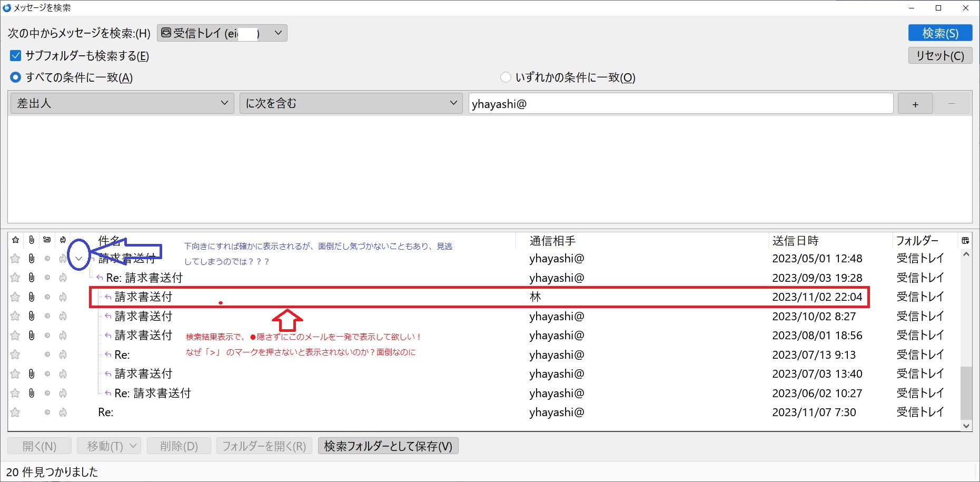Open the に次を含む condition dropdown

[x=351, y=103]
